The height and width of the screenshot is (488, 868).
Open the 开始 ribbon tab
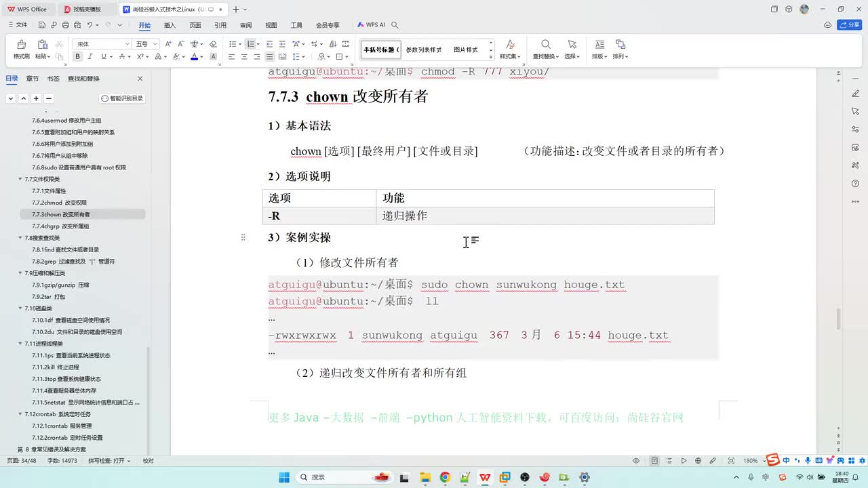tap(144, 25)
